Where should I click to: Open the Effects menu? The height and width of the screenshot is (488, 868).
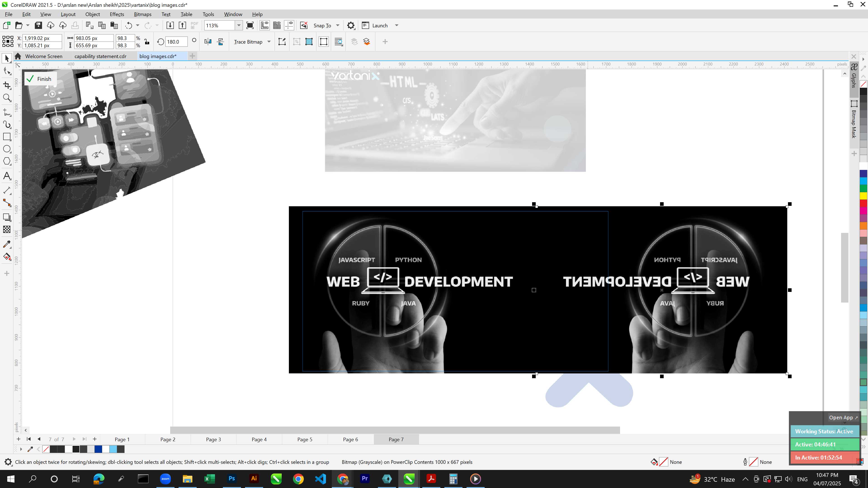[x=117, y=14]
